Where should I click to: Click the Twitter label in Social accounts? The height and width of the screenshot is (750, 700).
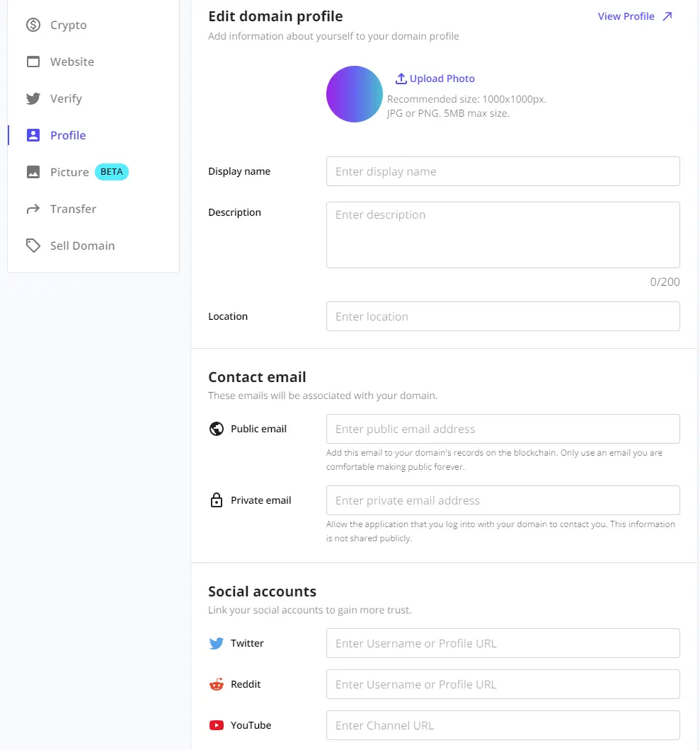247,643
